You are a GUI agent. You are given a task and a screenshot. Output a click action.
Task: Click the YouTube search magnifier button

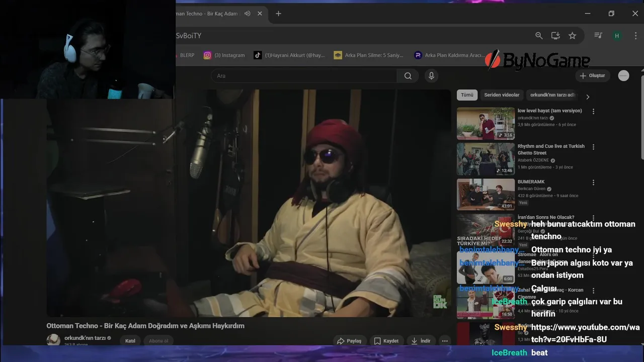(408, 76)
